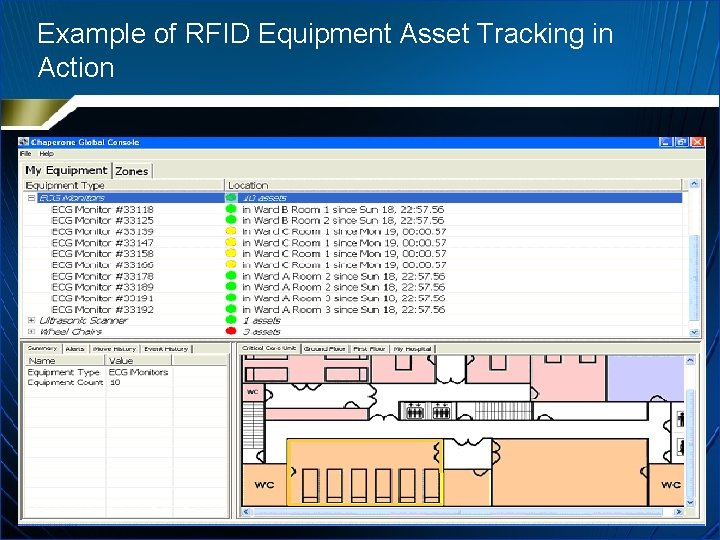720x540 pixels.
Task: Open the My Hospital map tab
Action: click(412, 349)
